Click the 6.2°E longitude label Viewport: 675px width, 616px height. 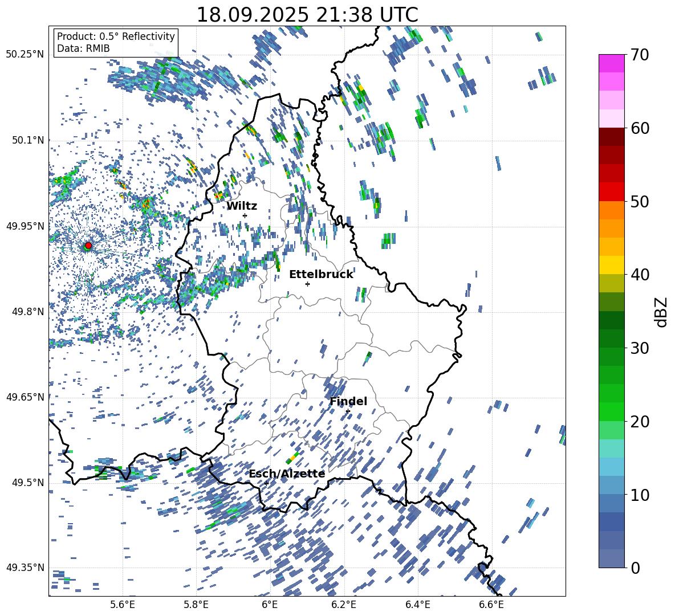tap(344, 605)
